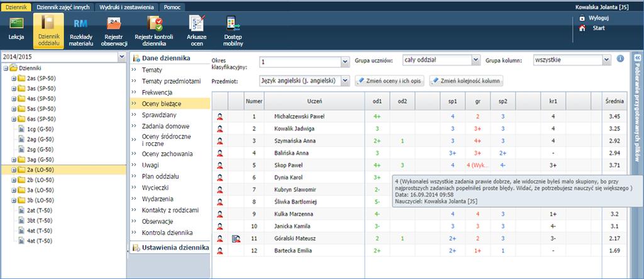Click student icon in Dynia Karol row
Image resolution: width=644 pixels, height=279 pixels.
click(219, 178)
